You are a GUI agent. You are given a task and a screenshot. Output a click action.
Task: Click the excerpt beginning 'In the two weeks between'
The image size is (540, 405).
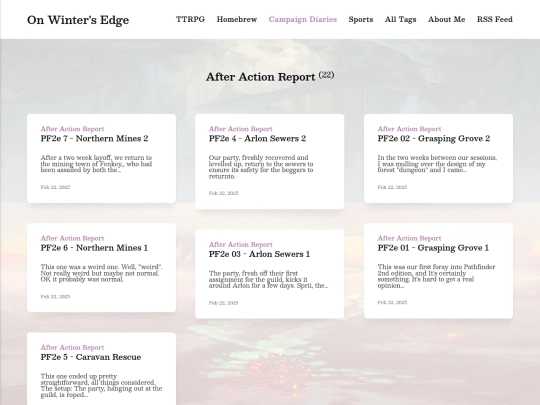click(x=437, y=164)
